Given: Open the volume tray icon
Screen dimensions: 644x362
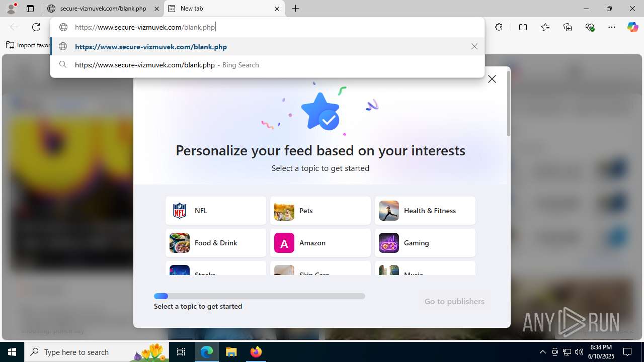Looking at the screenshot, I should 579,352.
